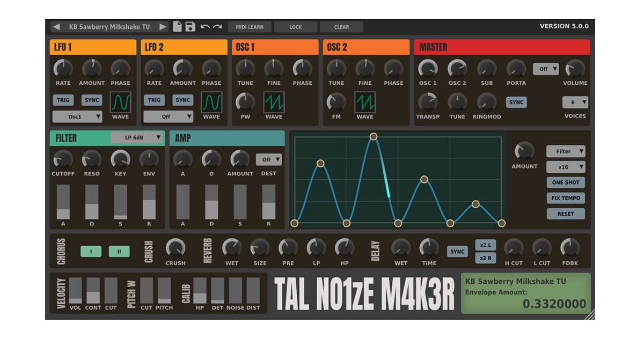
Task: Click the OSC 2 sawtooth wave icon
Action: click(365, 101)
